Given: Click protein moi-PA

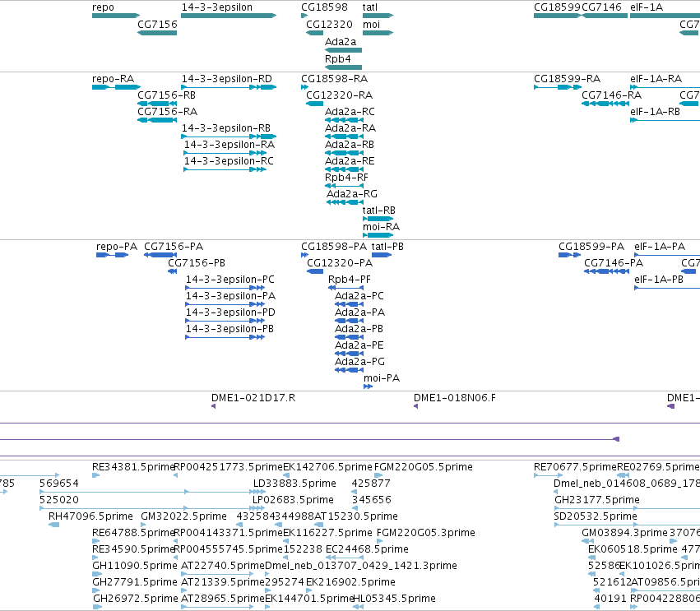Looking at the screenshot, I should (382, 378).
